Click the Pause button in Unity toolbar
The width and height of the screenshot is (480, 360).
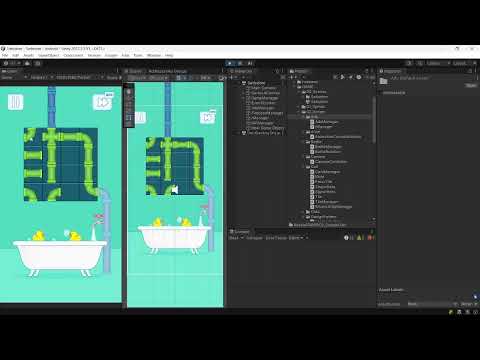(240, 63)
